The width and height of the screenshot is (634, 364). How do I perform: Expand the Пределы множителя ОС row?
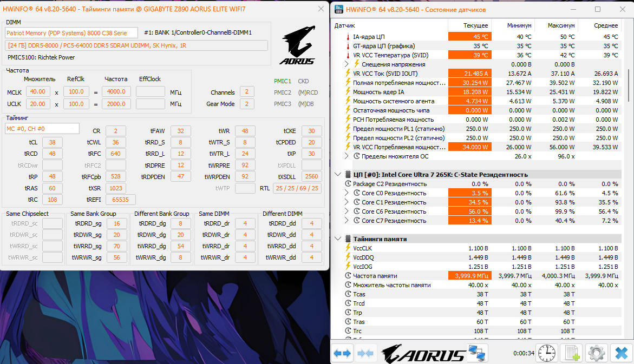pos(347,156)
